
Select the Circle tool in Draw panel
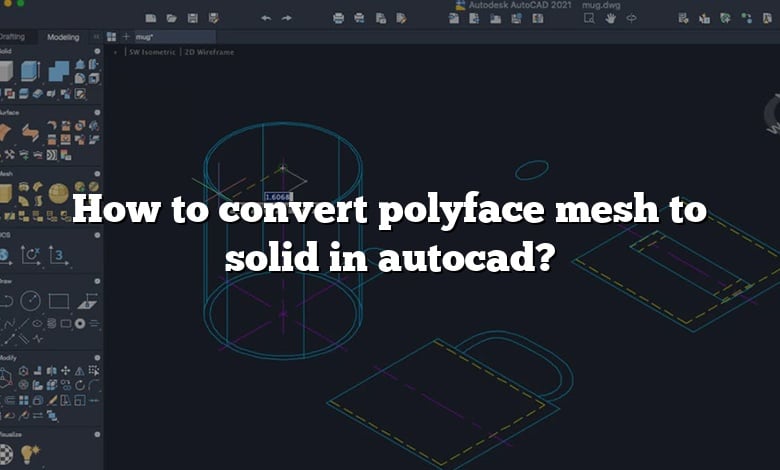click(x=30, y=301)
